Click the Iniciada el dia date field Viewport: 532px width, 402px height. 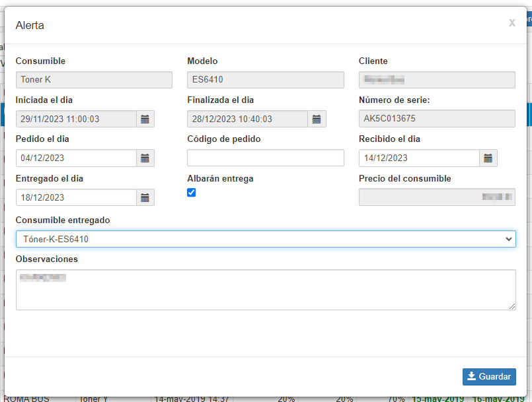click(76, 119)
